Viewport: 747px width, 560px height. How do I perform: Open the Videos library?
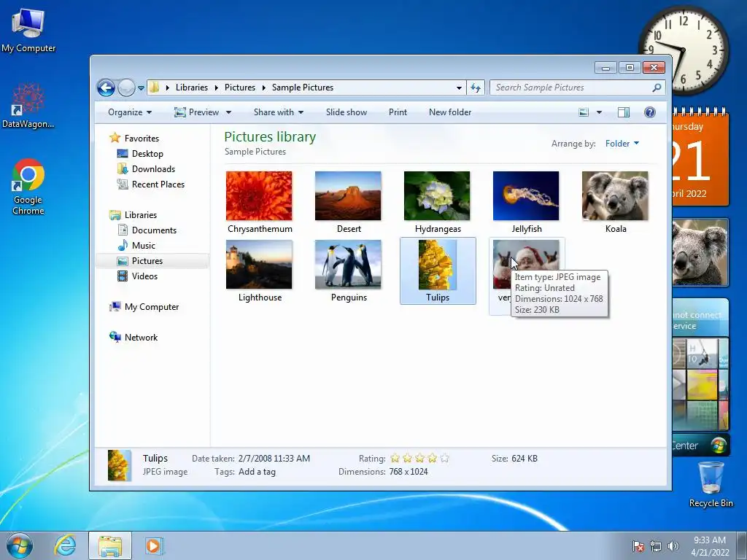[144, 276]
